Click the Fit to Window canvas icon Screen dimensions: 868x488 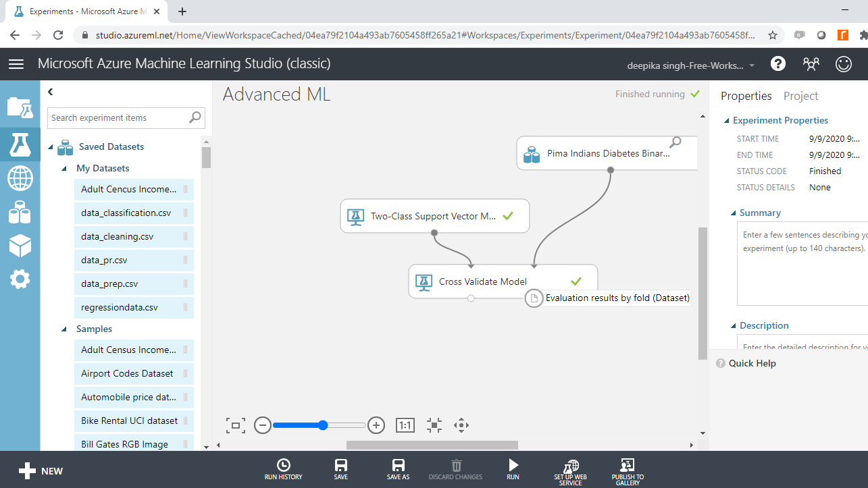[x=235, y=425]
